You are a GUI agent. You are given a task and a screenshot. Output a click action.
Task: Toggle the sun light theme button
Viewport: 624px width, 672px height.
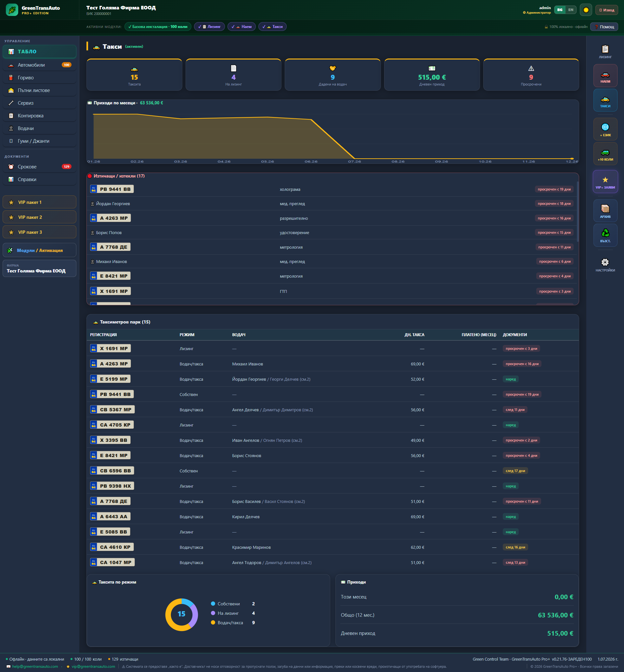pos(586,10)
